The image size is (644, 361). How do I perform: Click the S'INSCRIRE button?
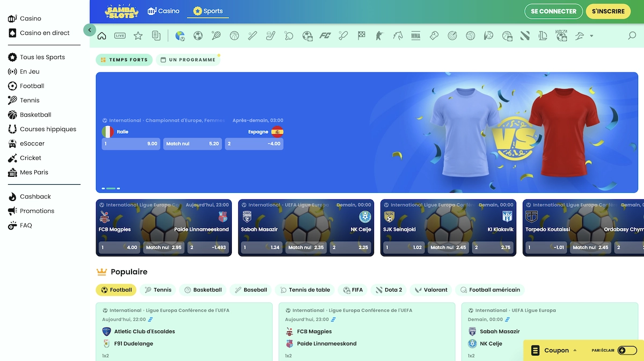(608, 11)
